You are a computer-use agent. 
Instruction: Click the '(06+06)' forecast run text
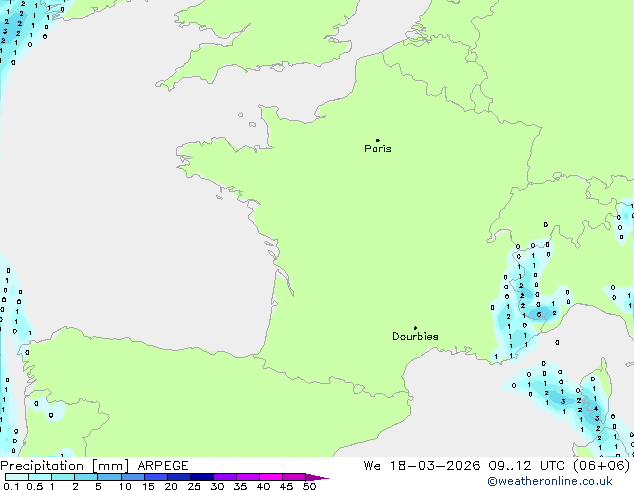(602, 466)
